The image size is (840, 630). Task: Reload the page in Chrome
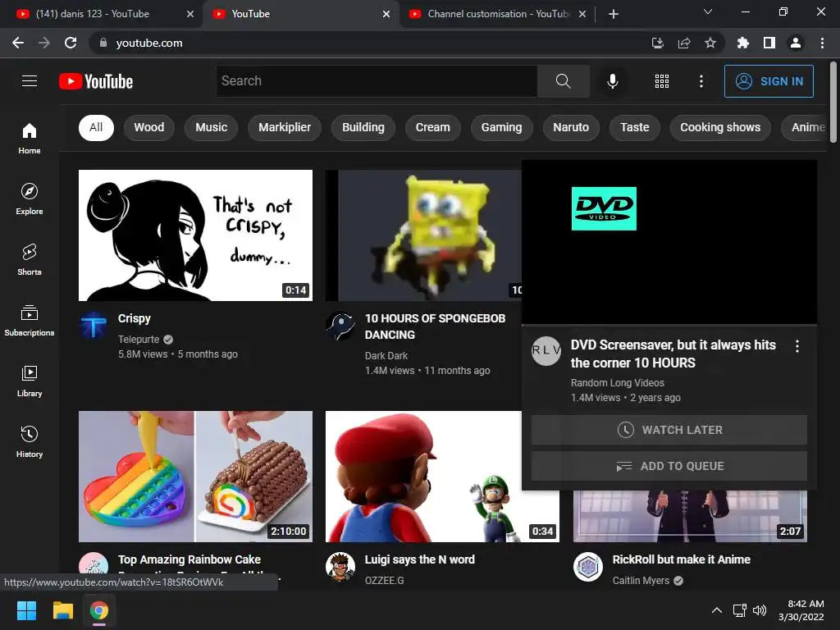pyautogui.click(x=71, y=43)
